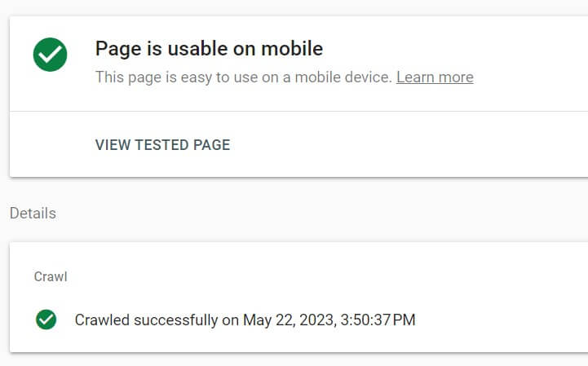Select the Crawl label in the details card

(51, 276)
